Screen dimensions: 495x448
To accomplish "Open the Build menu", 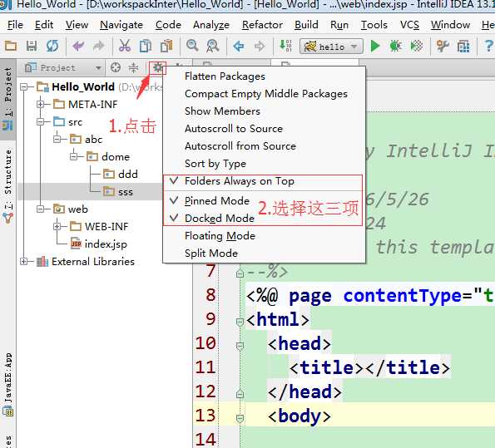I will [x=306, y=25].
